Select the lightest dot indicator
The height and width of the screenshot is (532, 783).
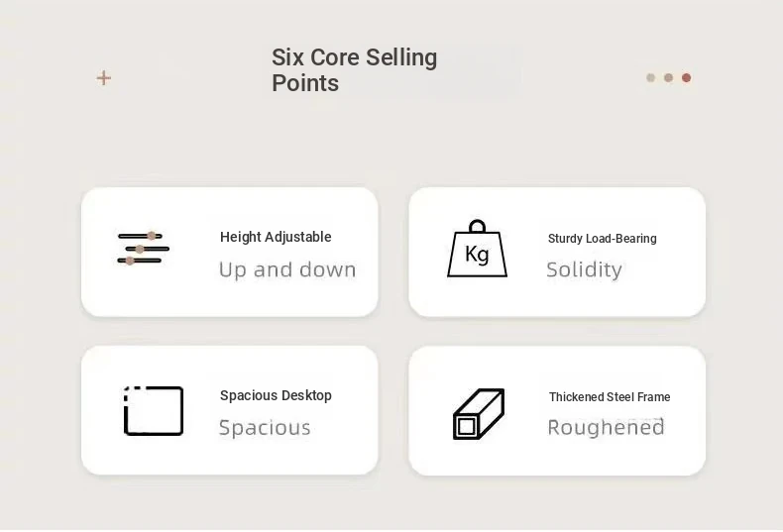[650, 78]
